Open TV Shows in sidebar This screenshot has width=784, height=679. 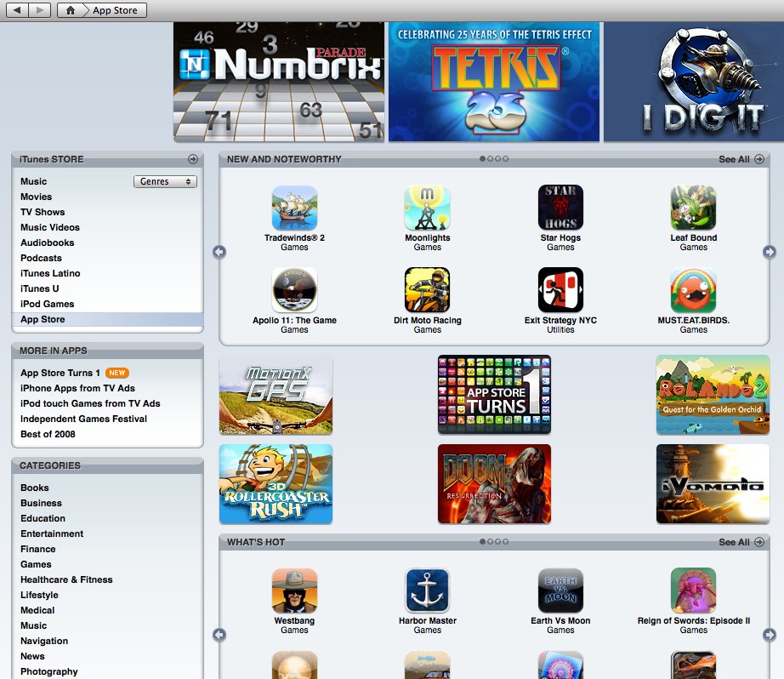pos(43,212)
